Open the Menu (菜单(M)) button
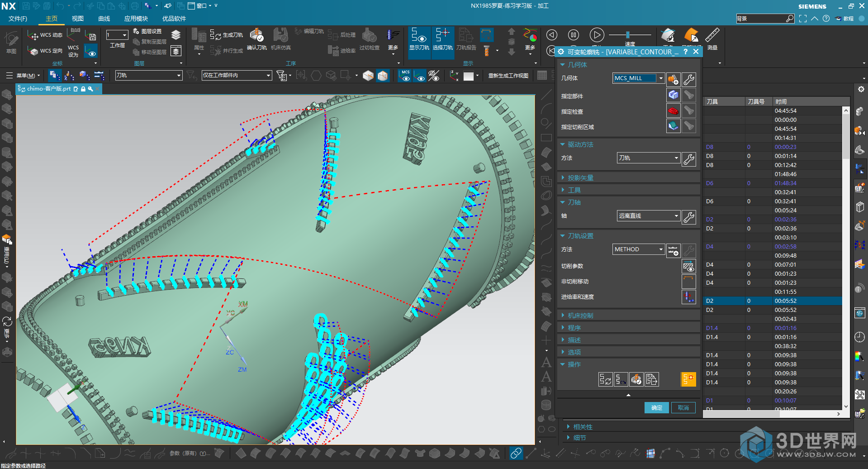Viewport: 868px width, 469px height. pyautogui.click(x=23, y=76)
